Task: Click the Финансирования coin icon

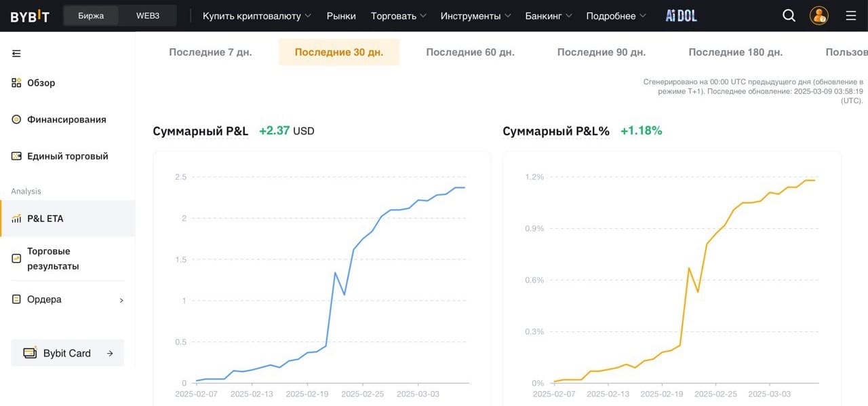Action: 16,119
